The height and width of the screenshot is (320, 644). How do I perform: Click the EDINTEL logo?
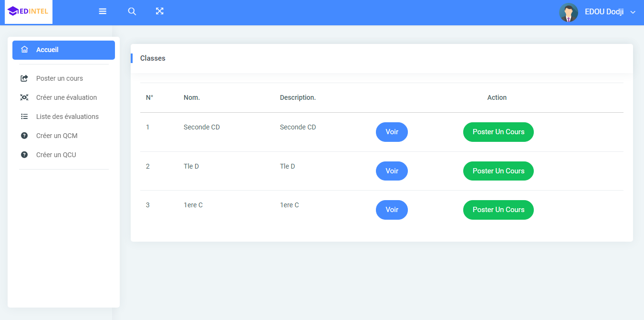28,11
